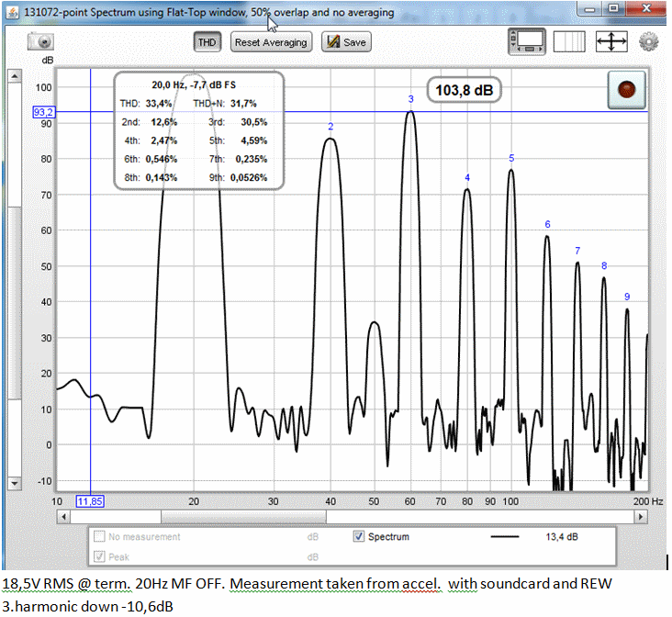Viewport: 672px width, 617px height.
Task: Click the 9th harmonic 0,0526% value
Action: coord(249,177)
